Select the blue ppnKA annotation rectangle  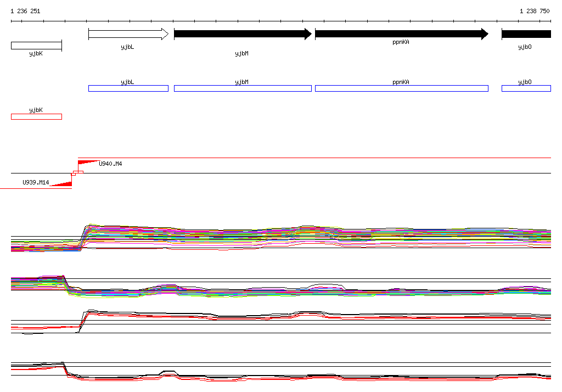(401, 88)
